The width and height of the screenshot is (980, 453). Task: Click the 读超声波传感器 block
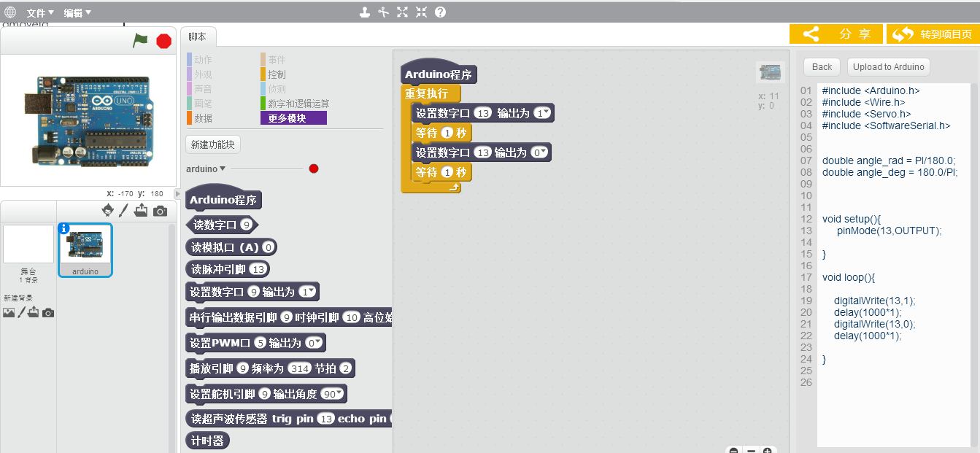[x=289, y=419]
